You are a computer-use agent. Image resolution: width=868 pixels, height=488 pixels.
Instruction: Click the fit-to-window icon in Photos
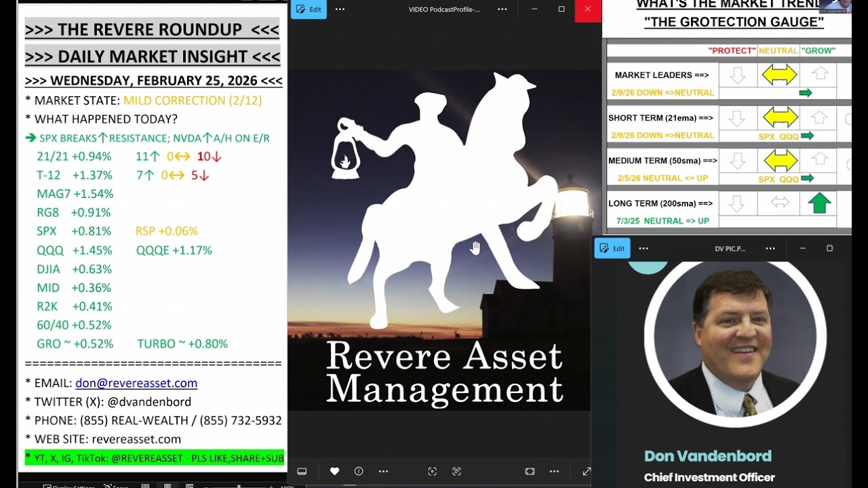point(530,471)
